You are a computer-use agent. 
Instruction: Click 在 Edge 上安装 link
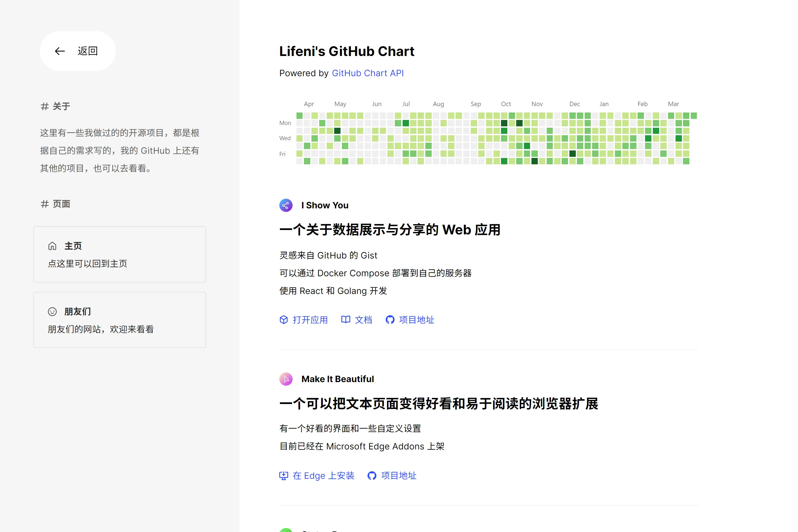(323, 476)
